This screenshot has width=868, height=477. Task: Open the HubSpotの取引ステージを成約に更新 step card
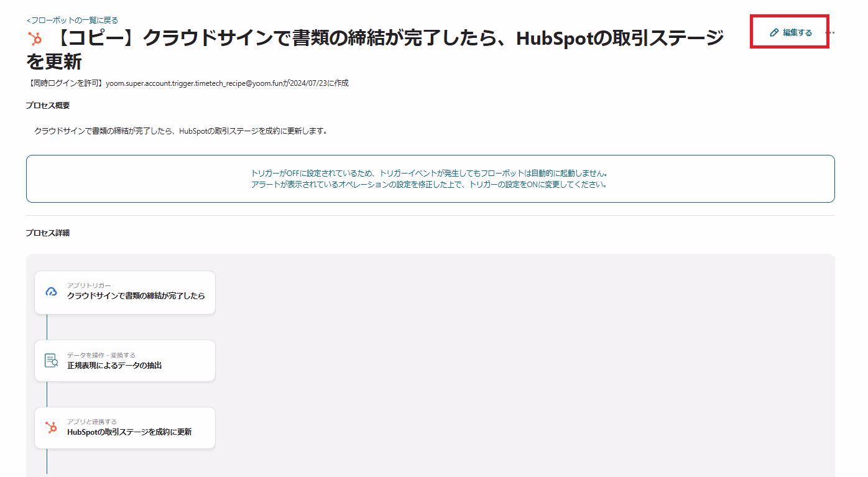coord(125,428)
